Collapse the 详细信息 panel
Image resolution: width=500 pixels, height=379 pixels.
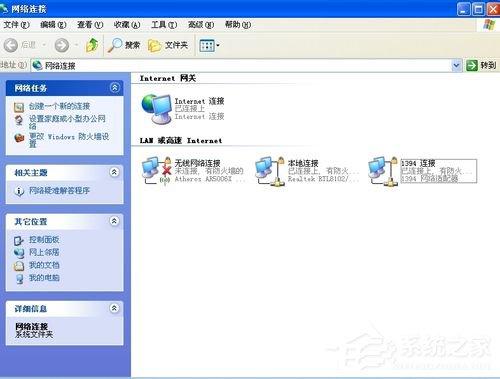pyautogui.click(x=114, y=308)
